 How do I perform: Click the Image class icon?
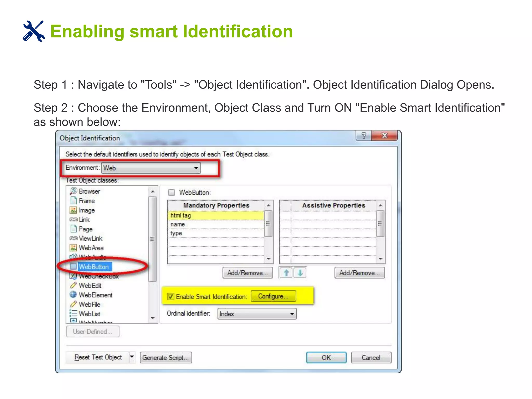[74, 210]
